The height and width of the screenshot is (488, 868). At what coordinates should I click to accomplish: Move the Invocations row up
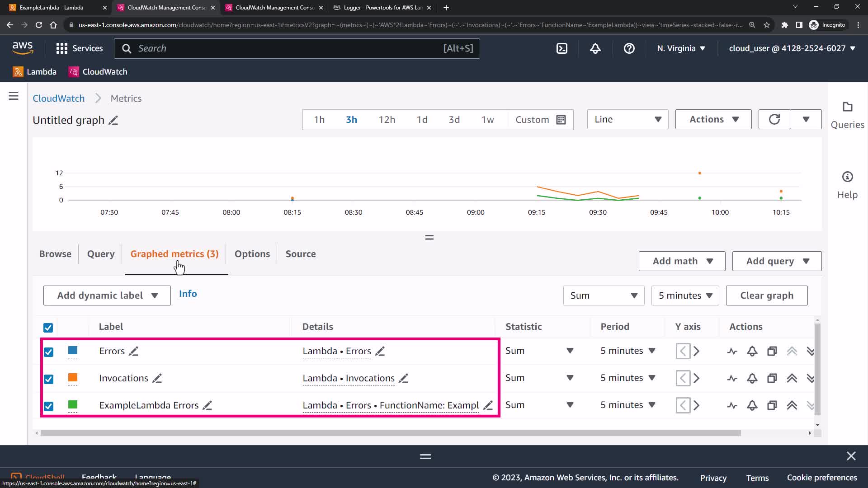pos(792,378)
